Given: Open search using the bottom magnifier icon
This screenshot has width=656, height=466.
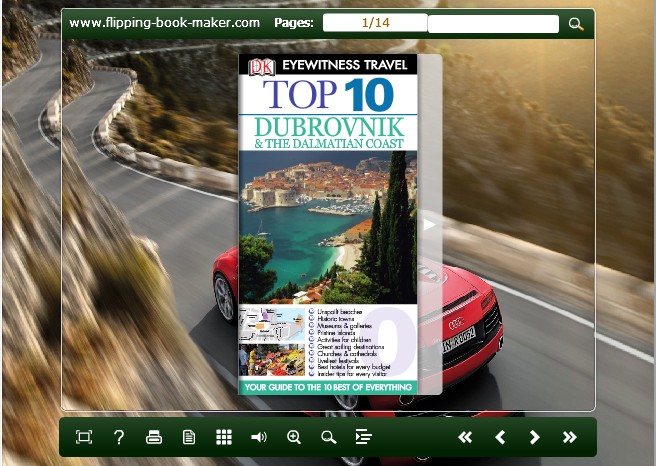Looking at the screenshot, I should coord(328,437).
